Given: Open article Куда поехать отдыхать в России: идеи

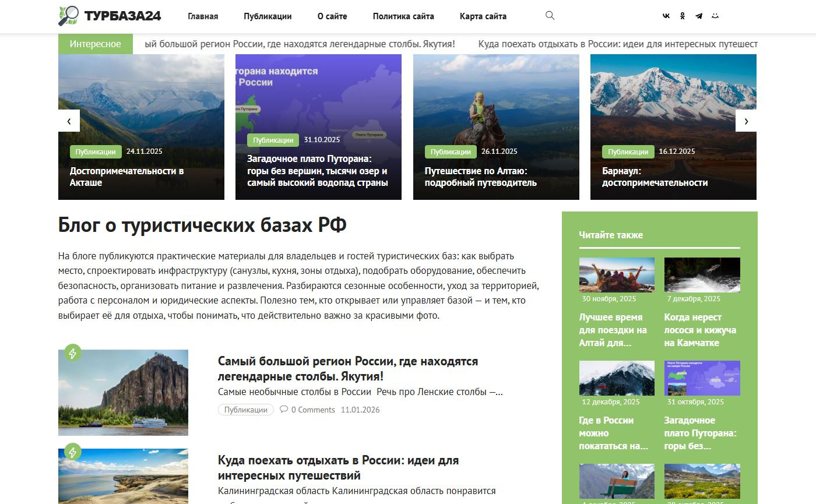Looking at the screenshot, I should pos(338,468).
